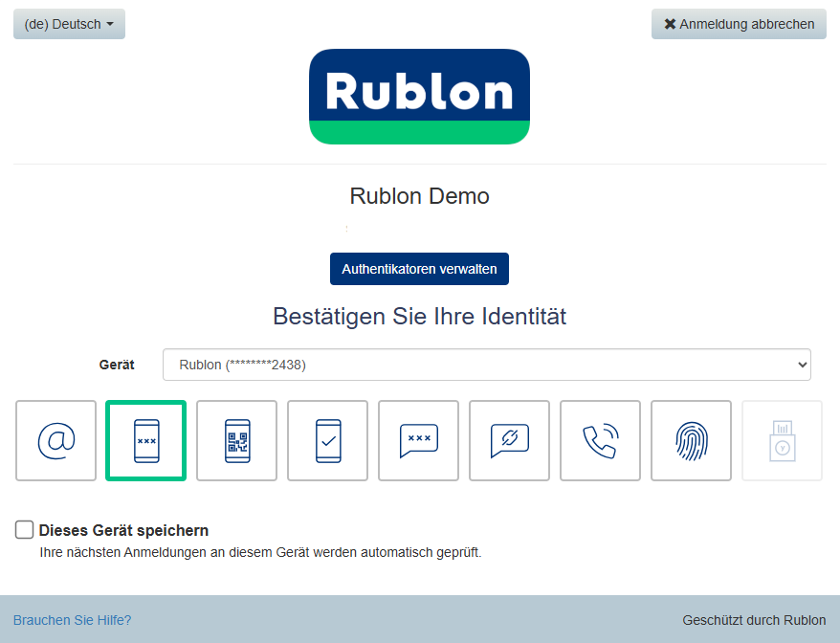Choose fingerprint WebAuthn authentication
This screenshot has height=643, width=840.
coord(692,440)
